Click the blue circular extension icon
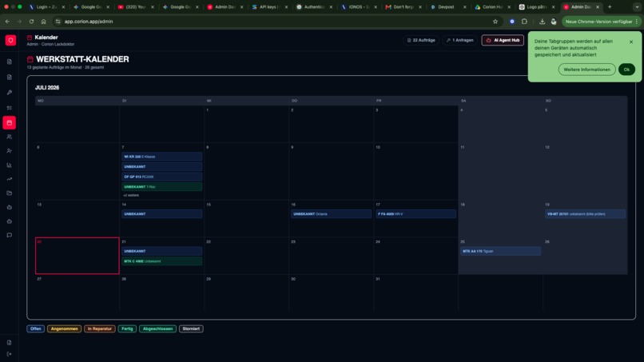This screenshot has width=644, height=362. [512, 22]
